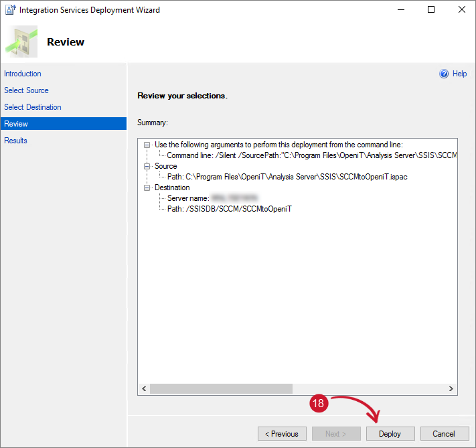Select the Command line /Silent row
The width and height of the screenshot is (476, 448).
click(312, 155)
